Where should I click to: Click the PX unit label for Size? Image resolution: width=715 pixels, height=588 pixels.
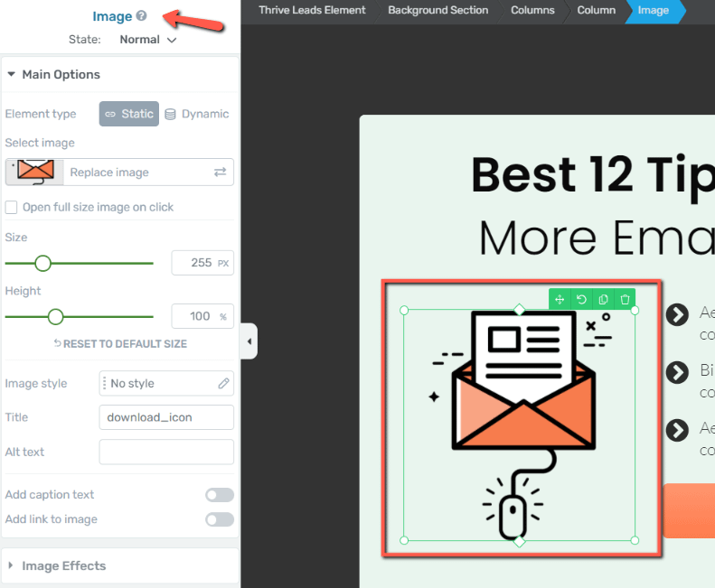[223, 263]
